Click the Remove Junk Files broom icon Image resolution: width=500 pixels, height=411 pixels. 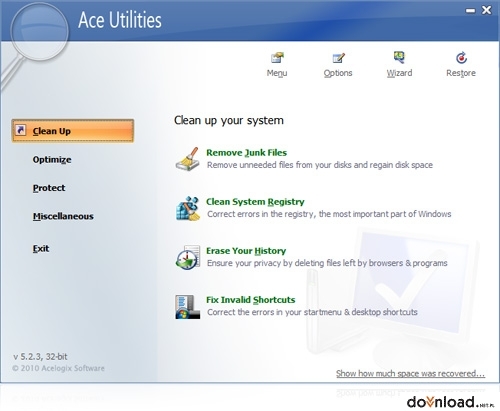(188, 159)
